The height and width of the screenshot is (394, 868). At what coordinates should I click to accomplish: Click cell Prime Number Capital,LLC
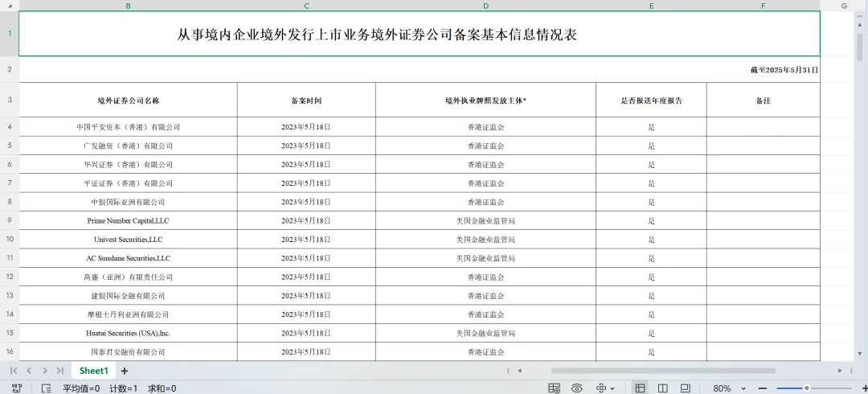point(128,220)
